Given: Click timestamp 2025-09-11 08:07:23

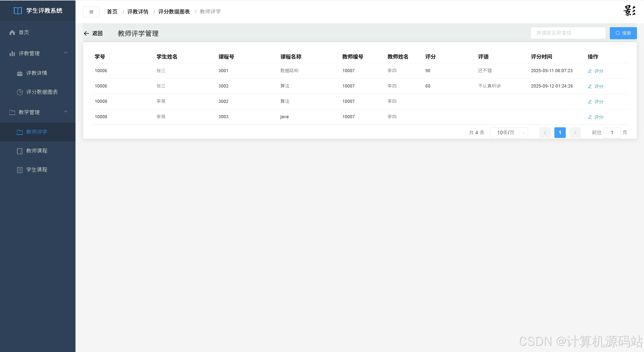Looking at the screenshot, I should 552,71.
